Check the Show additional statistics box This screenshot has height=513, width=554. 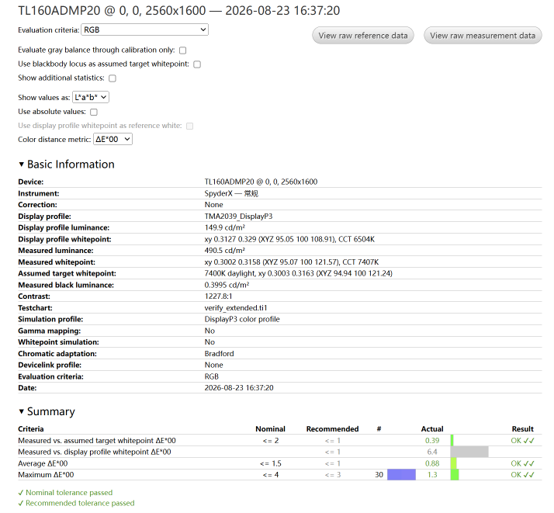pos(112,78)
